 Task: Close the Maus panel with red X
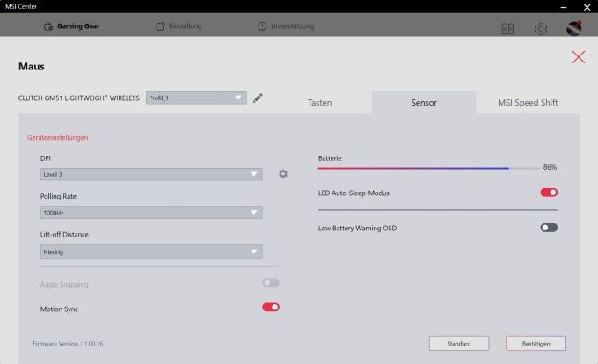click(578, 57)
